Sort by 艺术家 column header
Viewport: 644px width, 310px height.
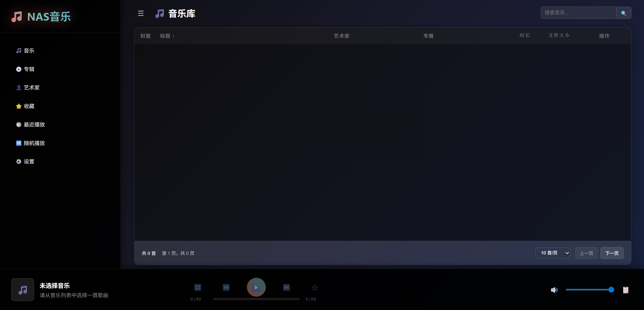point(342,36)
